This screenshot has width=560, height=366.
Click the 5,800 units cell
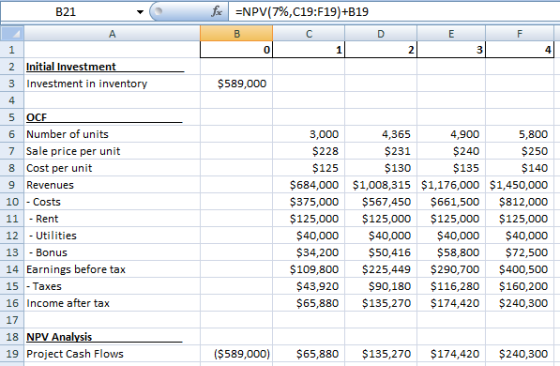point(520,134)
